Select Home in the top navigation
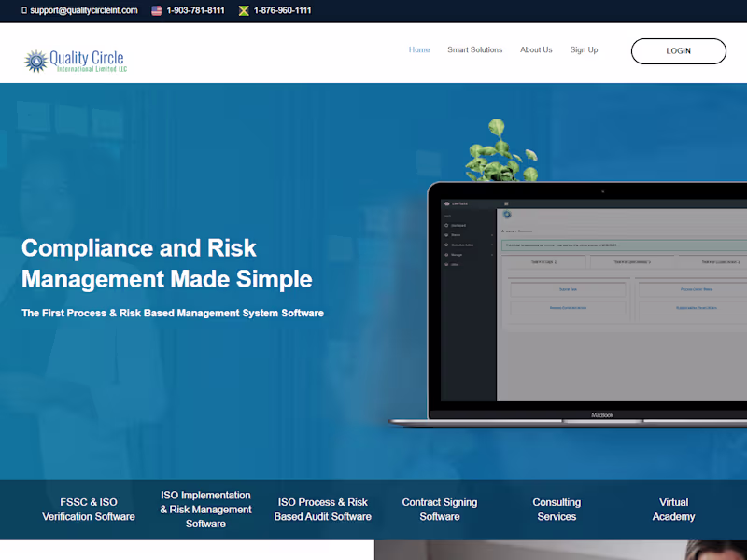This screenshot has width=747, height=560. coord(419,49)
